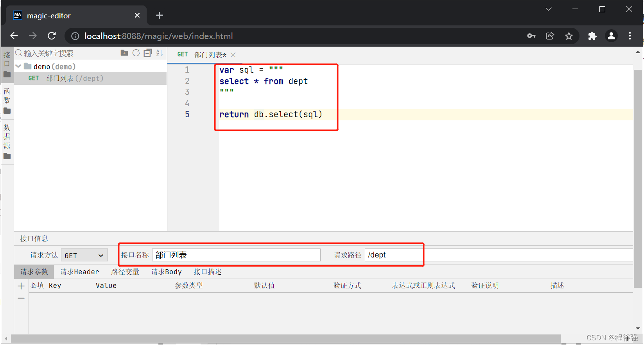Open Chrome three-dot menu
Screen dimensions: 644x345
coord(630,36)
